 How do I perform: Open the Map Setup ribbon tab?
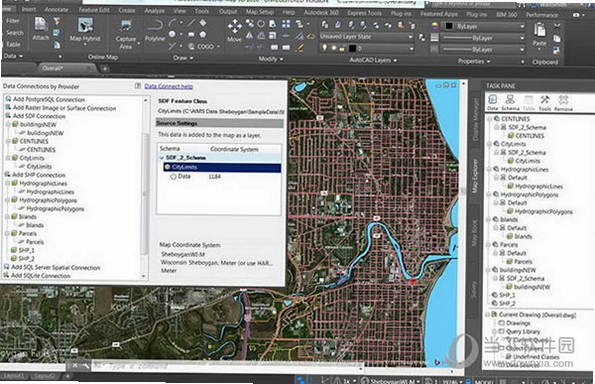(x=260, y=12)
